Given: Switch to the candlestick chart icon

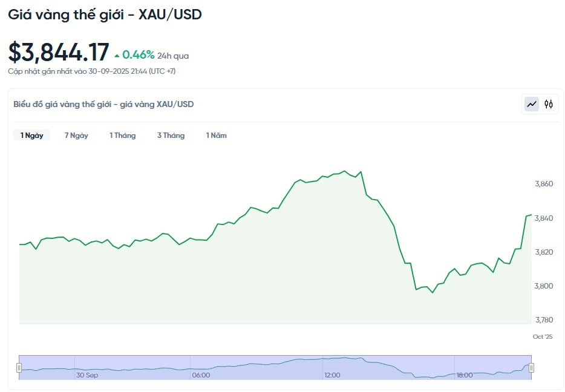Looking at the screenshot, I should pos(549,104).
